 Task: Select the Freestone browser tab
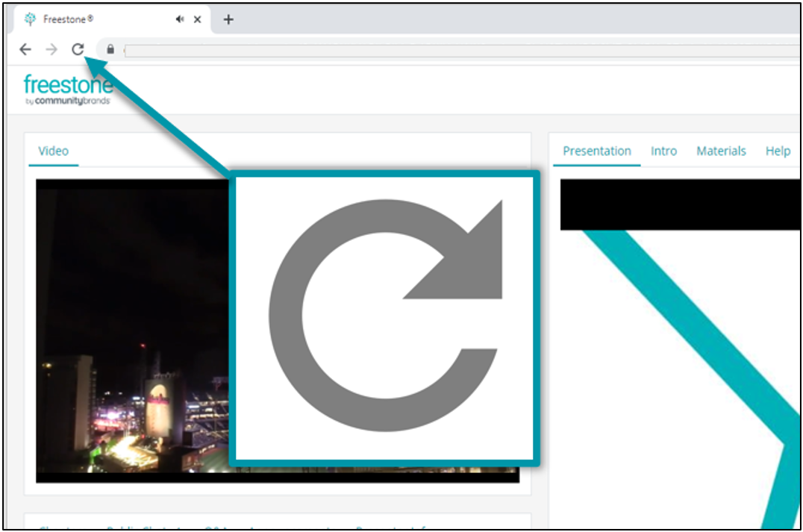pyautogui.click(x=110, y=19)
